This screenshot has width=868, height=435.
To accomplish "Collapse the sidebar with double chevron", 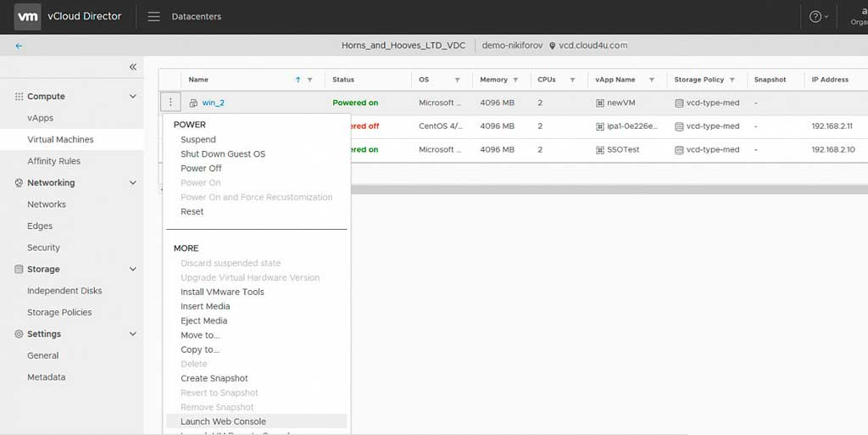I will [x=133, y=67].
